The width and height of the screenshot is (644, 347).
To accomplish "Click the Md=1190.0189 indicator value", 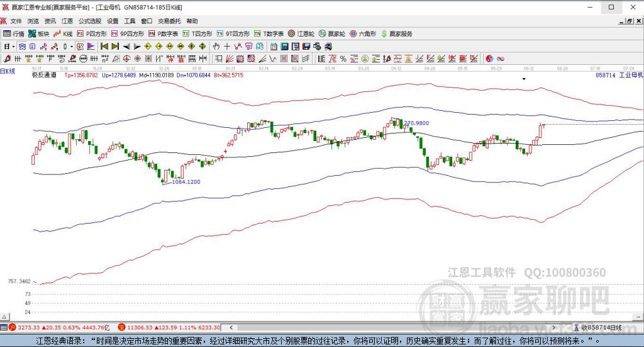I will point(157,75).
